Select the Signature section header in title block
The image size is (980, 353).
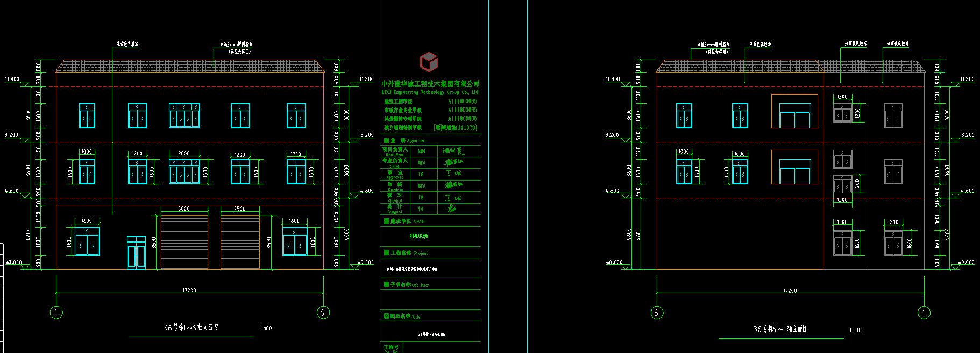(405, 141)
